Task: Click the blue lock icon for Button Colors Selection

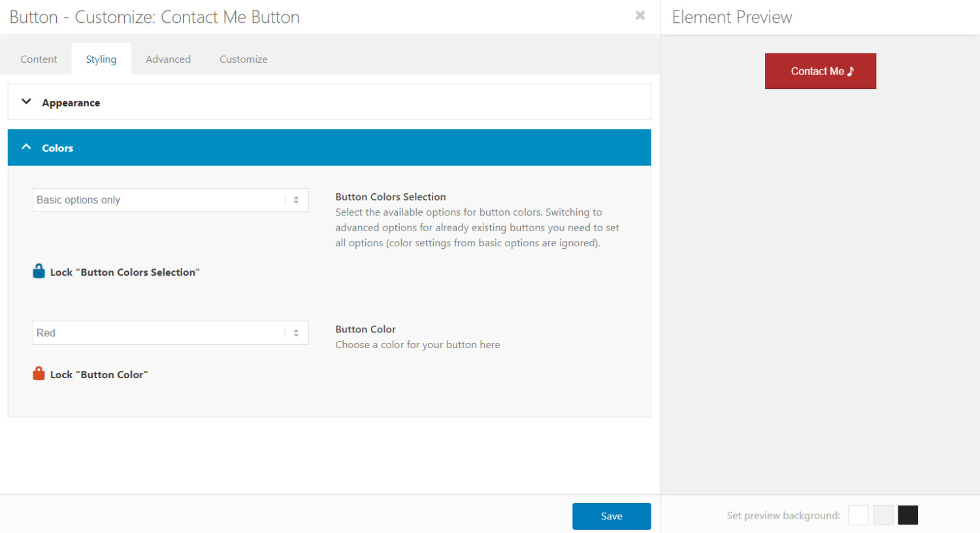Action: tap(39, 270)
